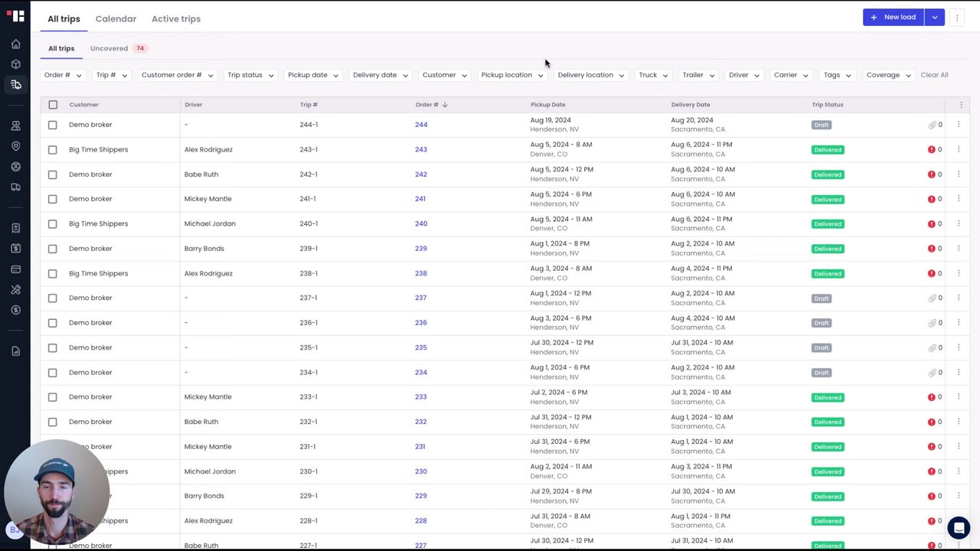
Task: Expand the Trip status filter dropdown
Action: [250, 75]
